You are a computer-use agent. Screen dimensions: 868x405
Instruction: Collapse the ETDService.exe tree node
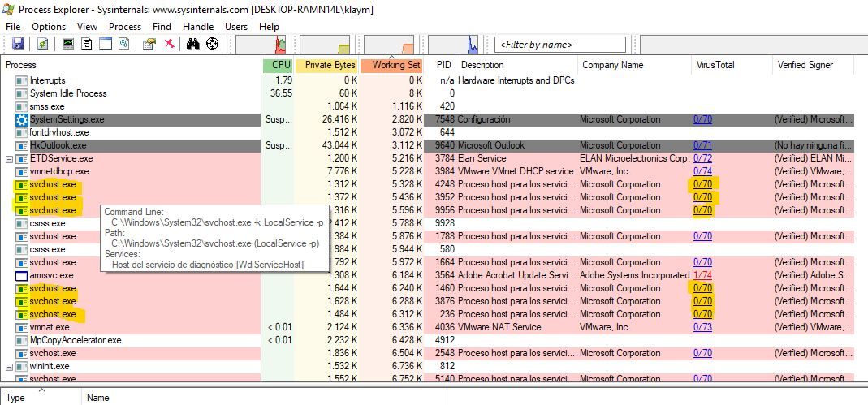coord(9,159)
